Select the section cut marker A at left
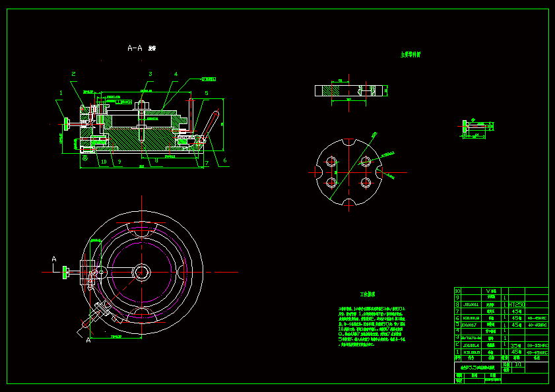The height and width of the screenshot is (392, 555). click(x=54, y=261)
